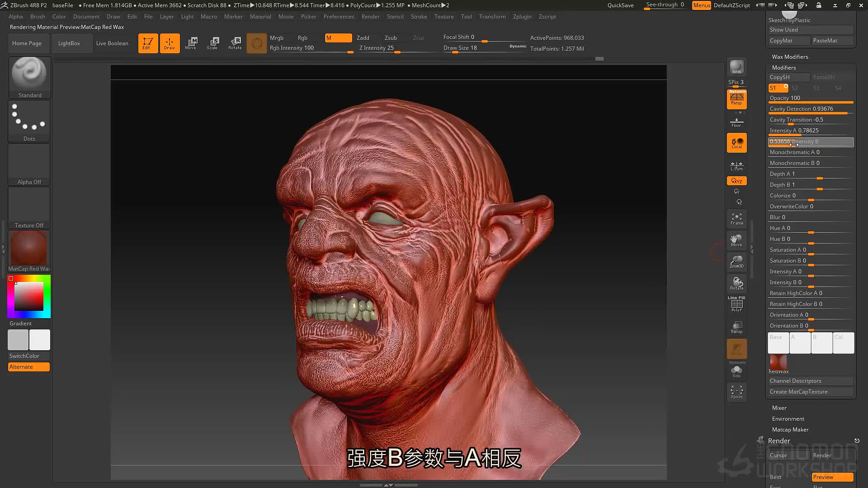Viewport: 868px width, 488px height.
Task: Expand the Environment section
Action: [788, 419]
